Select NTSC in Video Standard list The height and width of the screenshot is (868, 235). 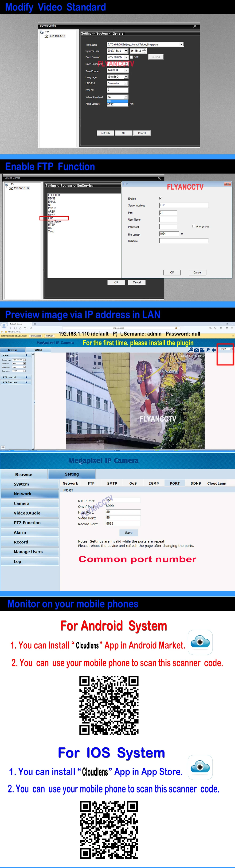coord(117,105)
